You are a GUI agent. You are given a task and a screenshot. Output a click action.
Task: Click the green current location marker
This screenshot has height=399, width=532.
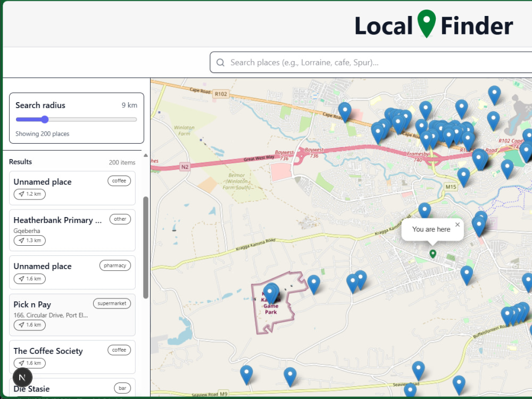tap(433, 254)
